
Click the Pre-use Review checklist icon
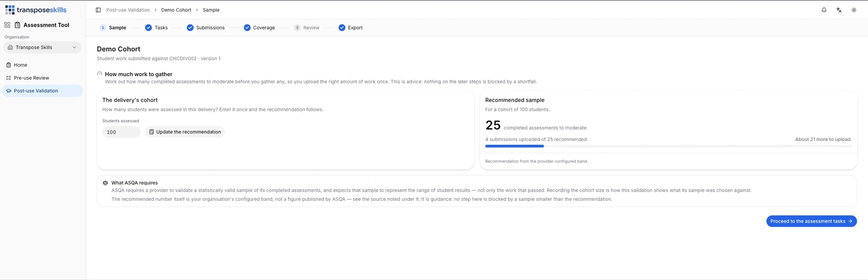tap(9, 78)
